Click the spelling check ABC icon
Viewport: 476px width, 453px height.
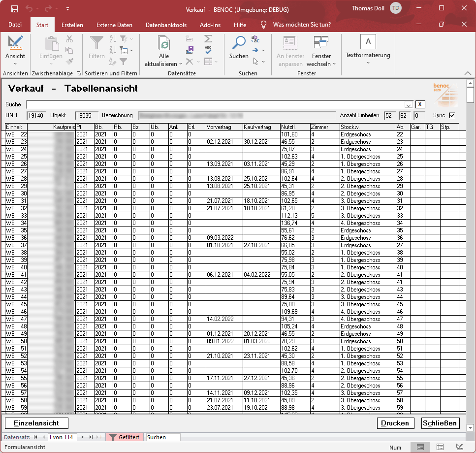[208, 50]
